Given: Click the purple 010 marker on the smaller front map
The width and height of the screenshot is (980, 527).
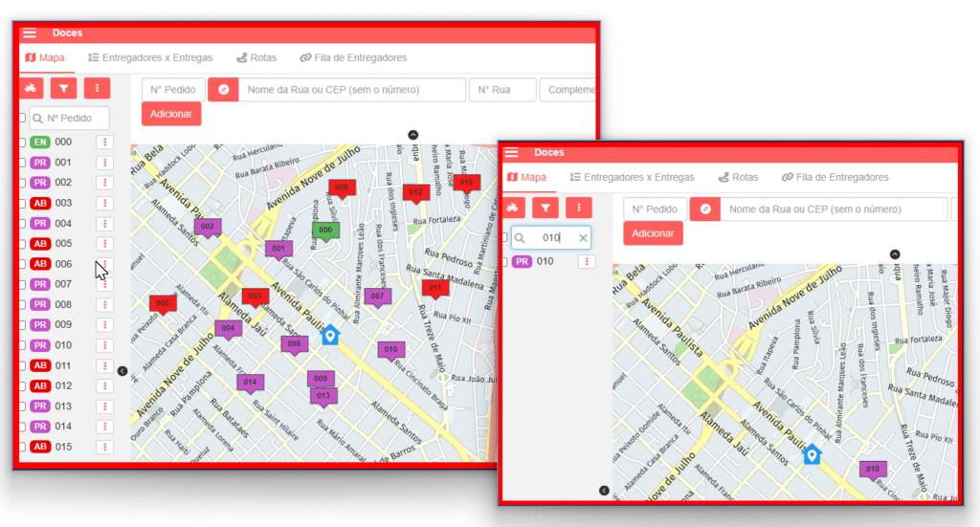Looking at the screenshot, I should click(x=871, y=470).
